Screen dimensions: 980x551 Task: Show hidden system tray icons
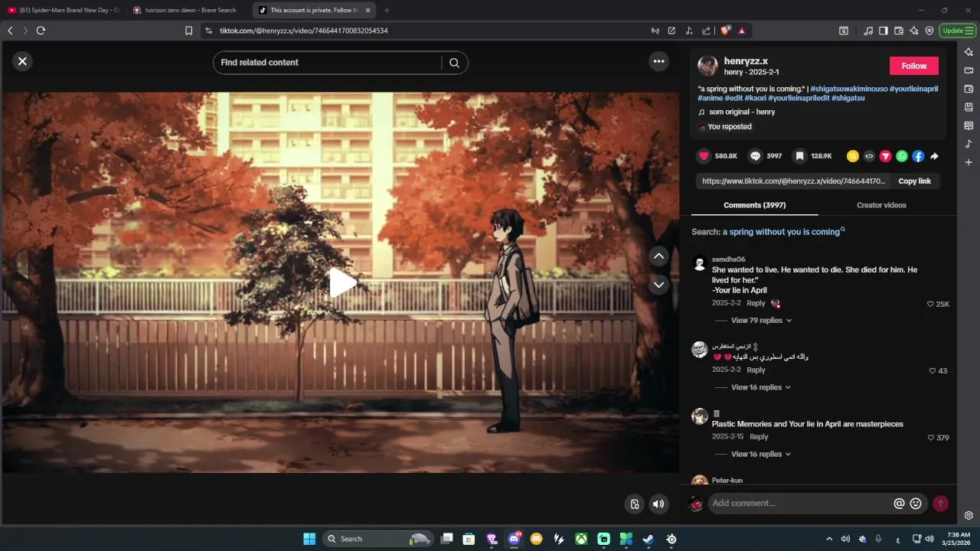[829, 539]
